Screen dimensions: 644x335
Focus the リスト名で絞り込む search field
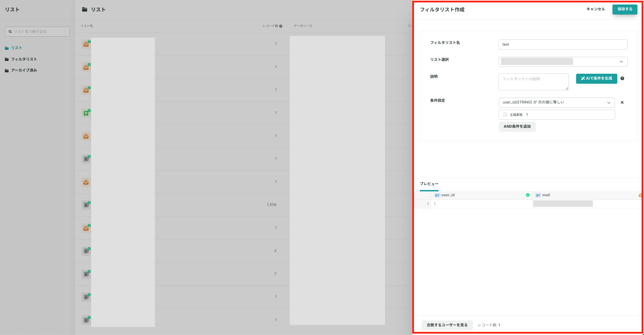(x=37, y=31)
